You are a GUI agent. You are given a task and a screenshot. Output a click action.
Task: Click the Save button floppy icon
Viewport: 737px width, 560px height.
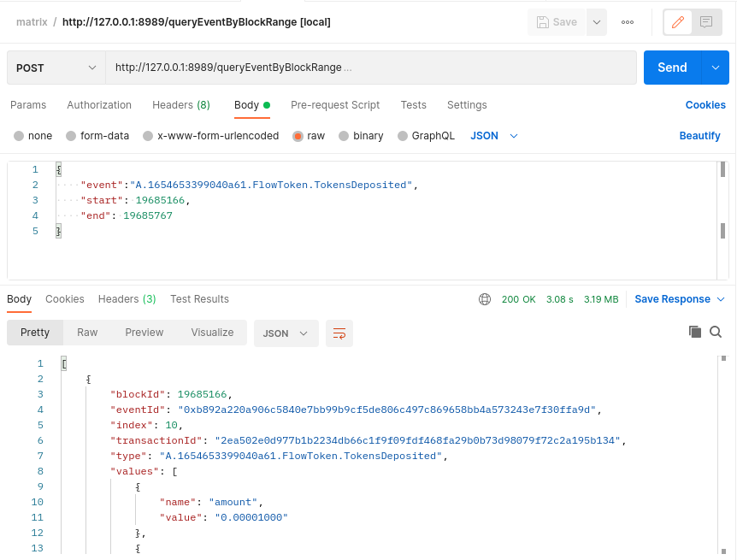[542, 22]
